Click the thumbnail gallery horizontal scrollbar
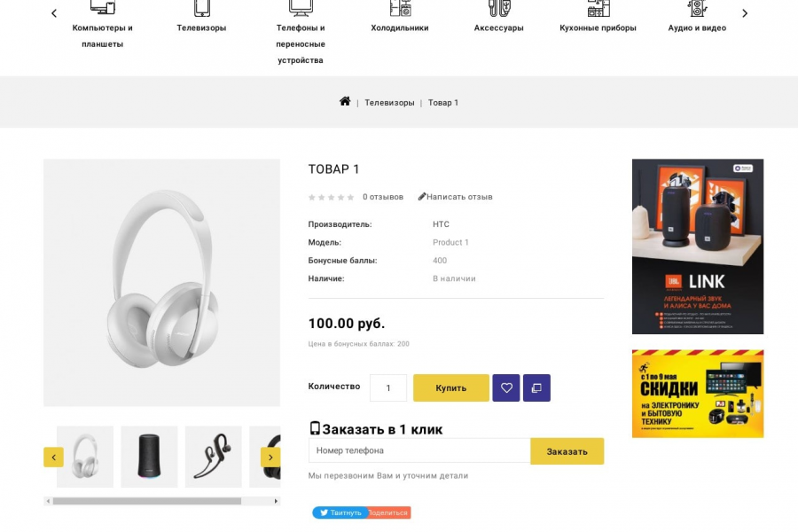The width and height of the screenshot is (798, 532). click(x=146, y=501)
